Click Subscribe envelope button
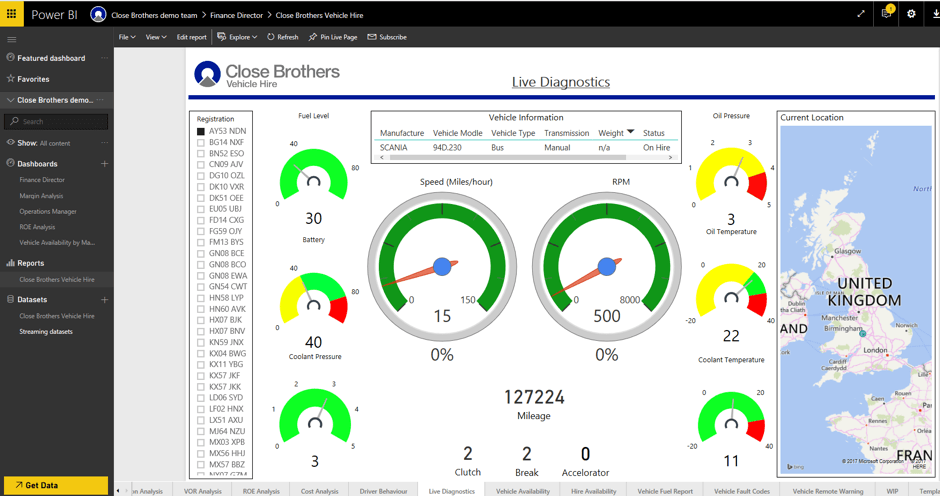Viewport: 940px width, 496px height. click(387, 37)
